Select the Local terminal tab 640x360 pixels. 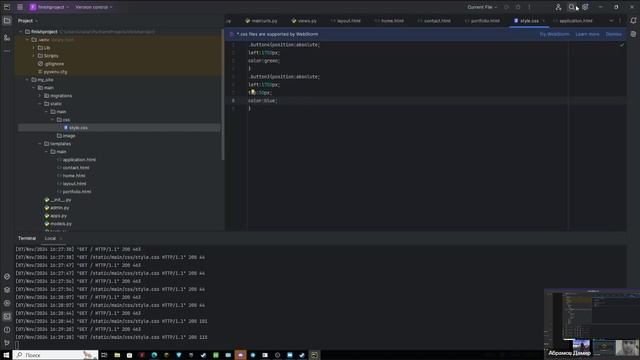[50, 238]
